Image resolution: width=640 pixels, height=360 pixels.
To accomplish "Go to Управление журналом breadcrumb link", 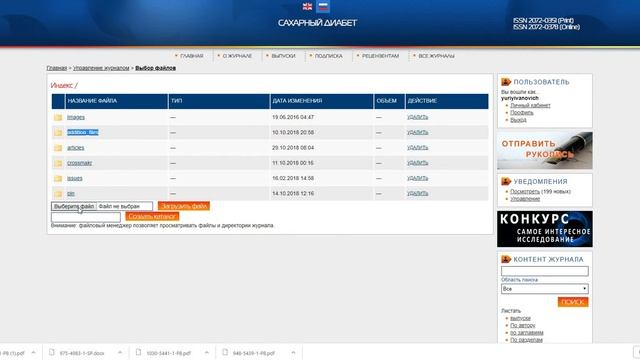I will [101, 68].
